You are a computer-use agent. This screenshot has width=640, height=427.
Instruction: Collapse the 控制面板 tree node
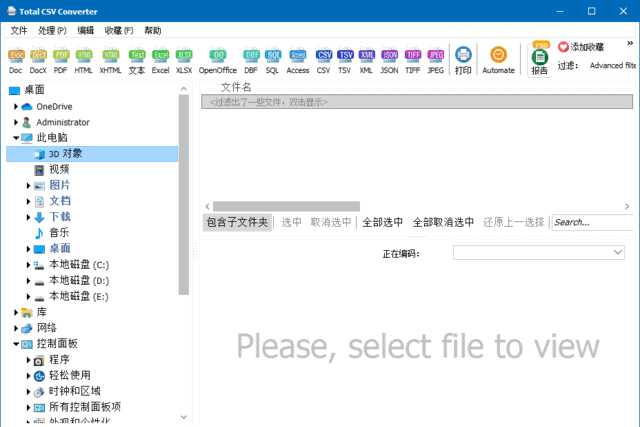(x=16, y=344)
